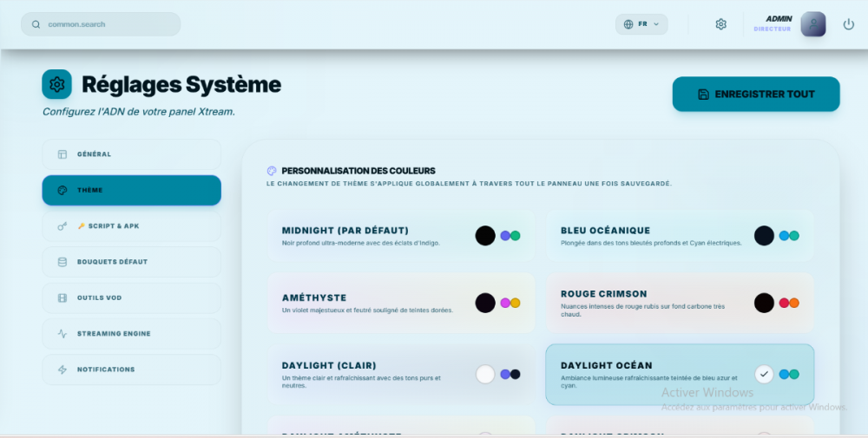Click the globe language icon
Viewport: 868px width, 438px height.
[628, 24]
